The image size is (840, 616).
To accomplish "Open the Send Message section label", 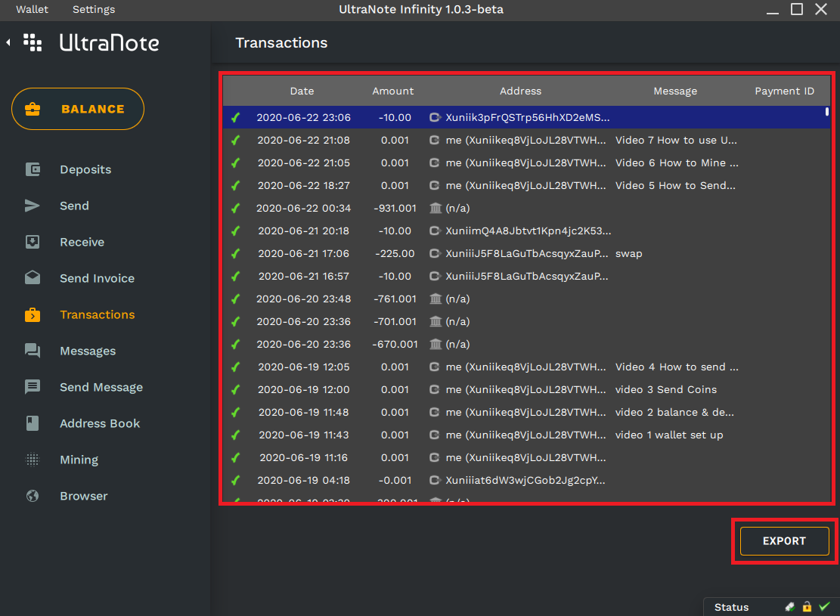I will (x=101, y=387).
